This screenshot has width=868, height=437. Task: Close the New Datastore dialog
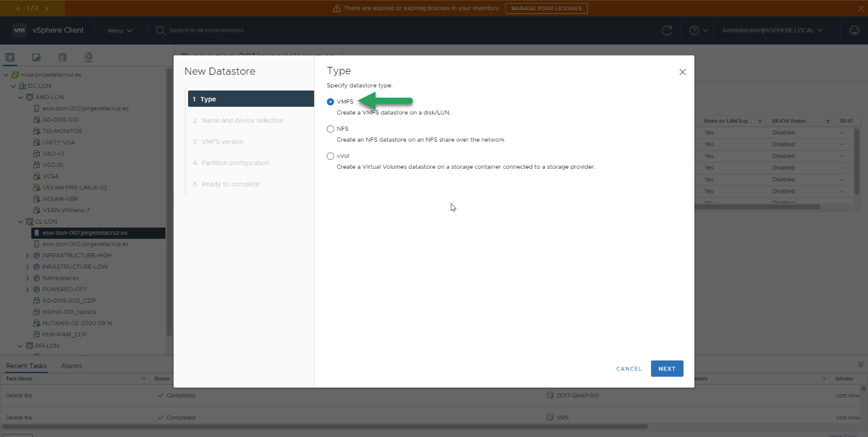[682, 72]
